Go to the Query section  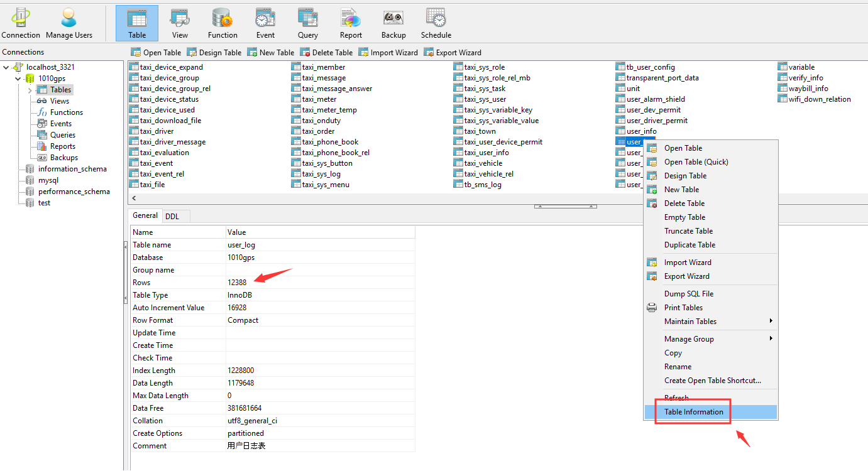click(308, 24)
